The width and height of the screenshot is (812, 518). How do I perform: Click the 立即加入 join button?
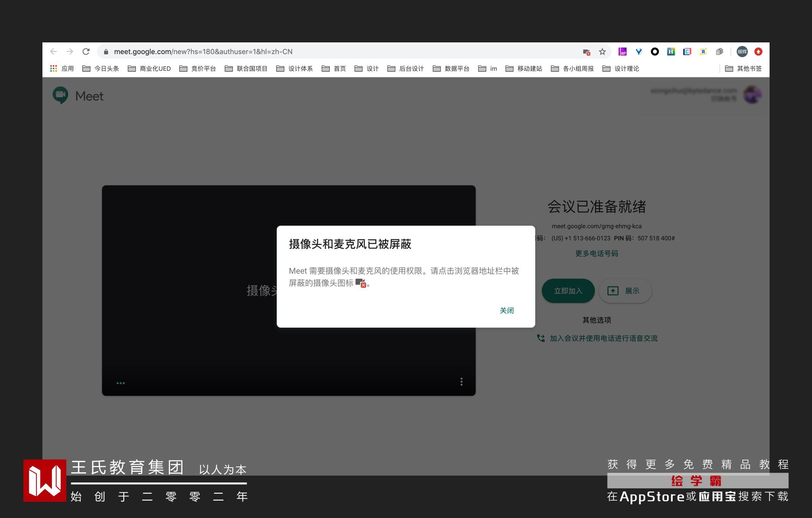coord(568,291)
